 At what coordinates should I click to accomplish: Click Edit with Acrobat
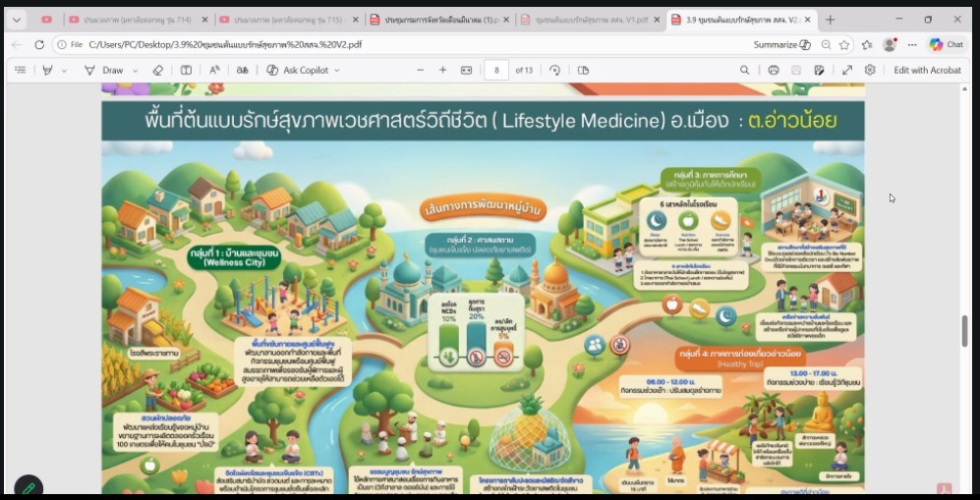[x=927, y=70]
